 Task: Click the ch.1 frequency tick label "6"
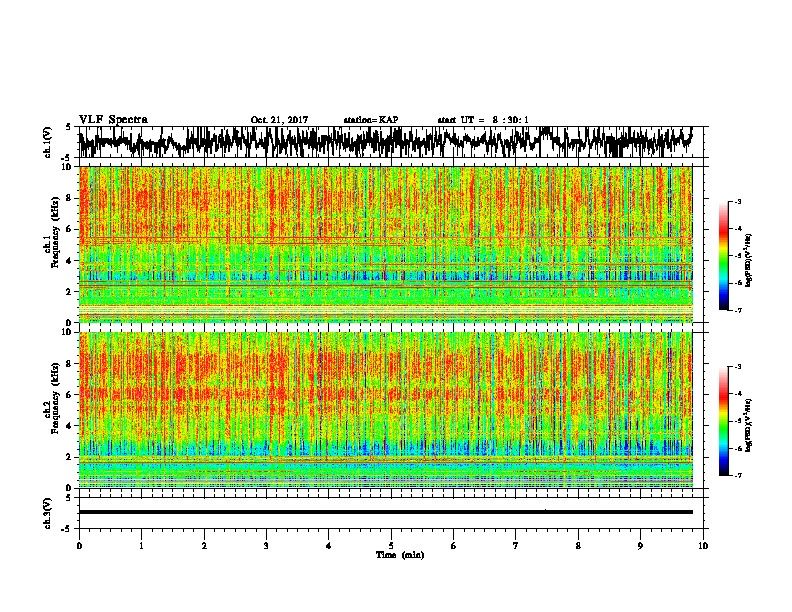tap(70, 229)
